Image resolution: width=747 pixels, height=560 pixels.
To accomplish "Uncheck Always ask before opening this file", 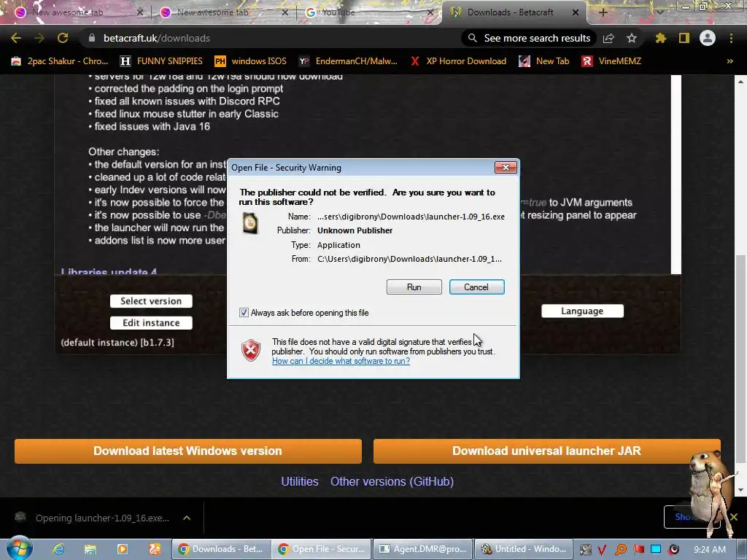I will coord(244,313).
